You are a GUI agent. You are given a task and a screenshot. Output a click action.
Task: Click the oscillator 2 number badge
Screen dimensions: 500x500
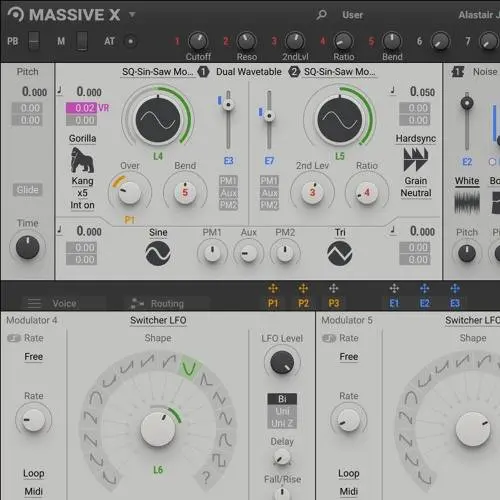[x=294, y=72]
